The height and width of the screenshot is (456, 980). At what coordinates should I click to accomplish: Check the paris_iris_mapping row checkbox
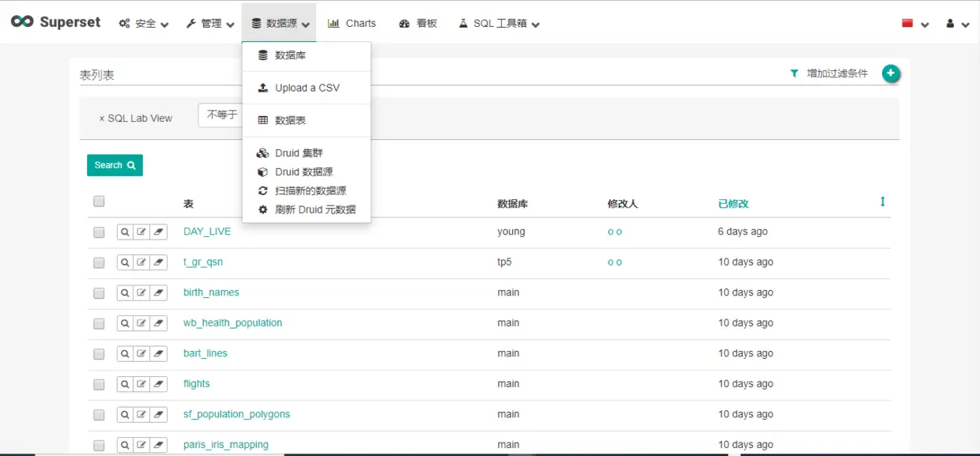99,446
